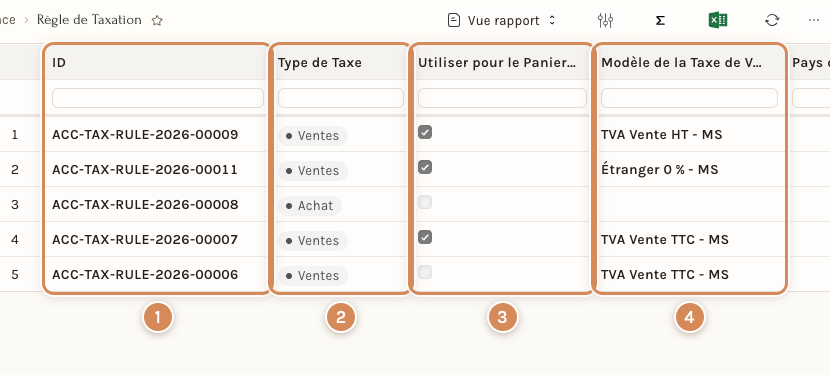
Task: Uncheck Panier checkbox for ACC-TAX-RULE-2026-00009
Action: (425, 132)
